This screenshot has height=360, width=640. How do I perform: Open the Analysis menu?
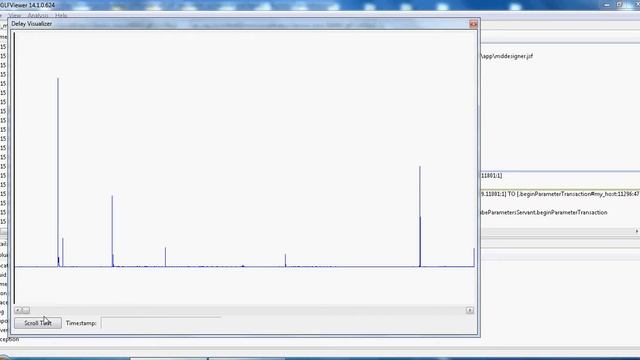[38, 16]
